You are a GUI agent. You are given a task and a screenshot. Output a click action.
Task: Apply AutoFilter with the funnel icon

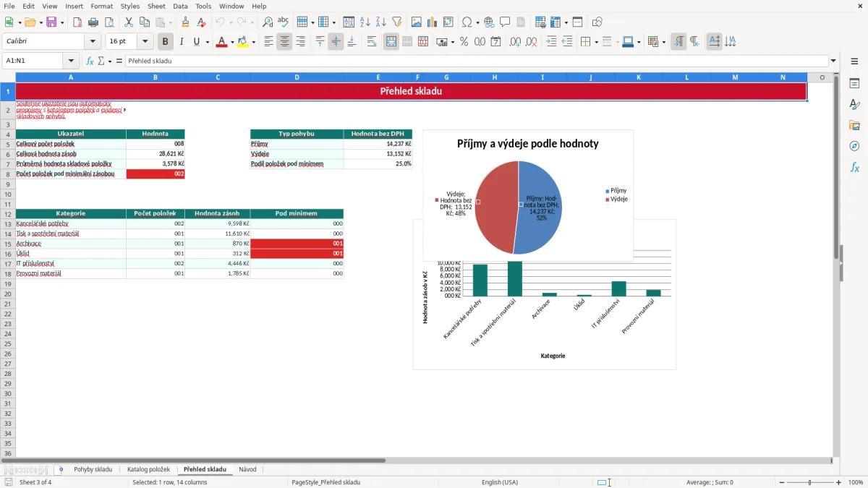pyautogui.click(x=397, y=22)
